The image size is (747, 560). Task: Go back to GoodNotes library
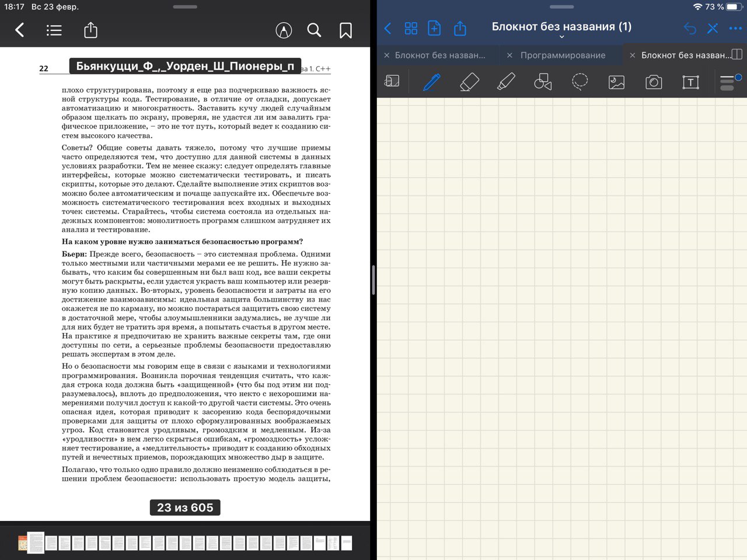pos(388,28)
